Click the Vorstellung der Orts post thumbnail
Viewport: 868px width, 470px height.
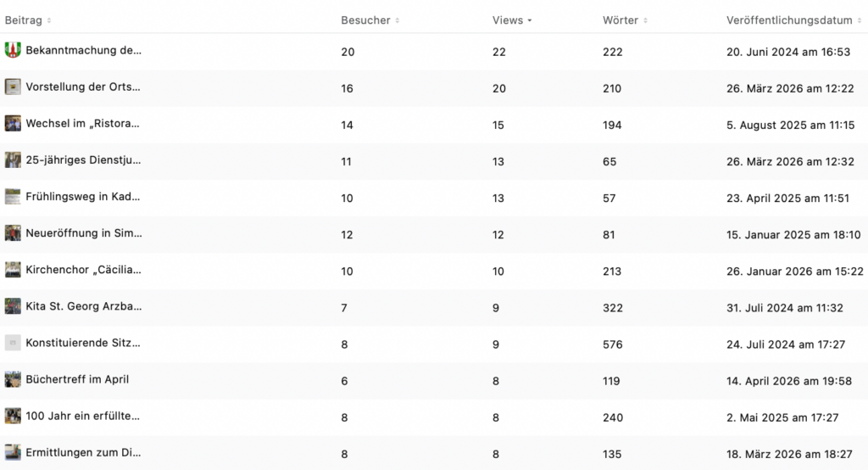[13, 87]
